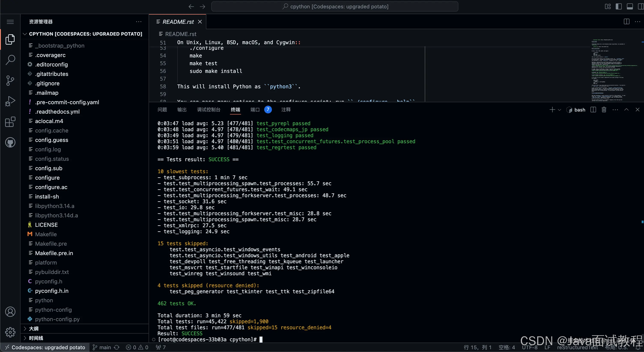
Task: Create a new terminal with plus icon
Action: coord(552,110)
